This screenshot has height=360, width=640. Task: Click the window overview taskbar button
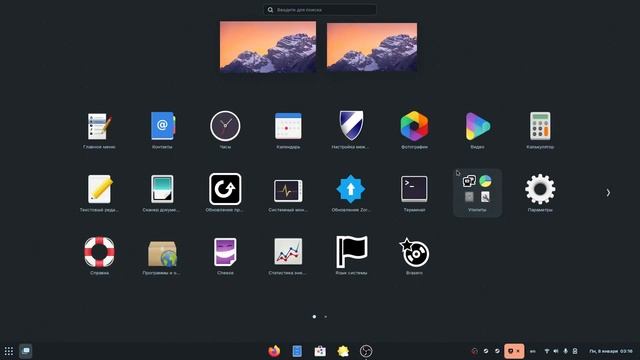point(26,351)
